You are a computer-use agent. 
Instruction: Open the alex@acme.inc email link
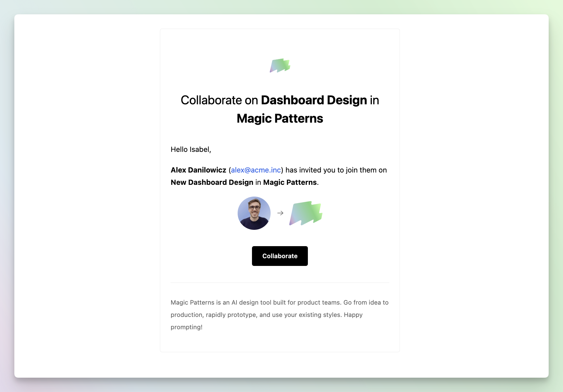[x=256, y=170]
